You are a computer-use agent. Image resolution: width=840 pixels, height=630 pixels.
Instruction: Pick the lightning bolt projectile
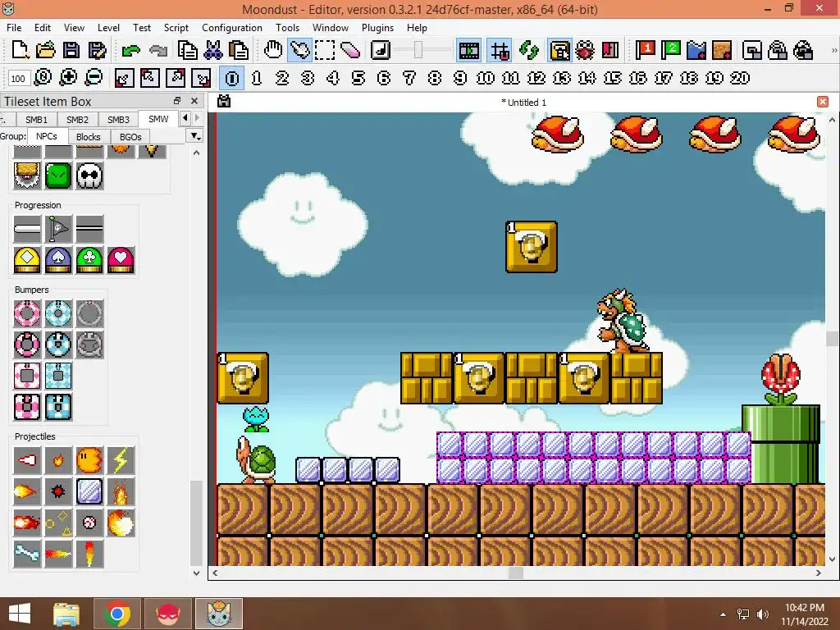[x=121, y=460]
